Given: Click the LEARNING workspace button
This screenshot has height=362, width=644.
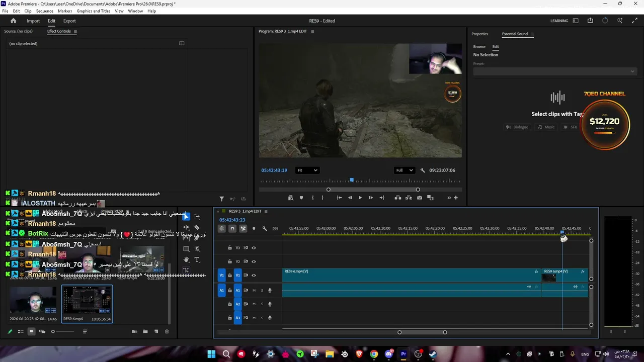Looking at the screenshot, I should (x=559, y=21).
